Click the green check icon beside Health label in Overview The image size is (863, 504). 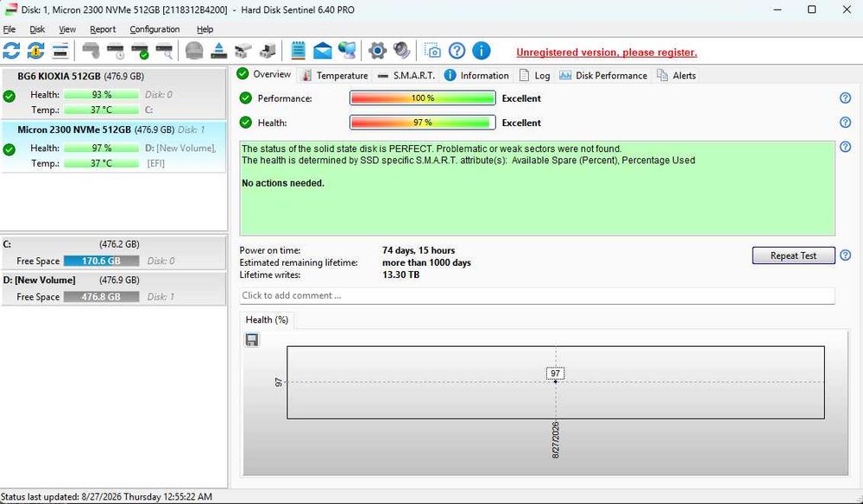tap(245, 123)
